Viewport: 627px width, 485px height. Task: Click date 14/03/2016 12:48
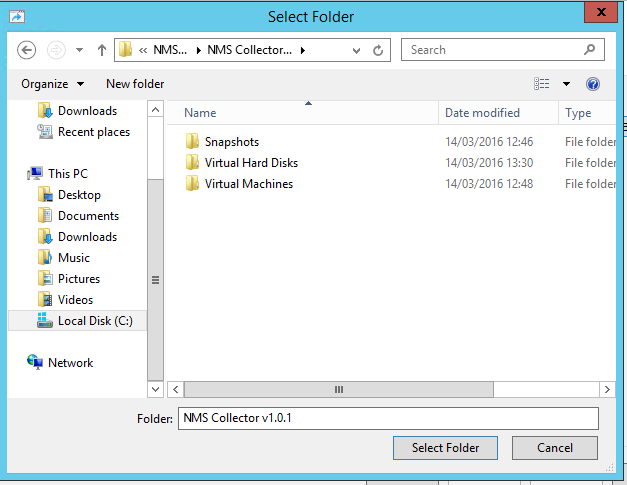point(489,184)
